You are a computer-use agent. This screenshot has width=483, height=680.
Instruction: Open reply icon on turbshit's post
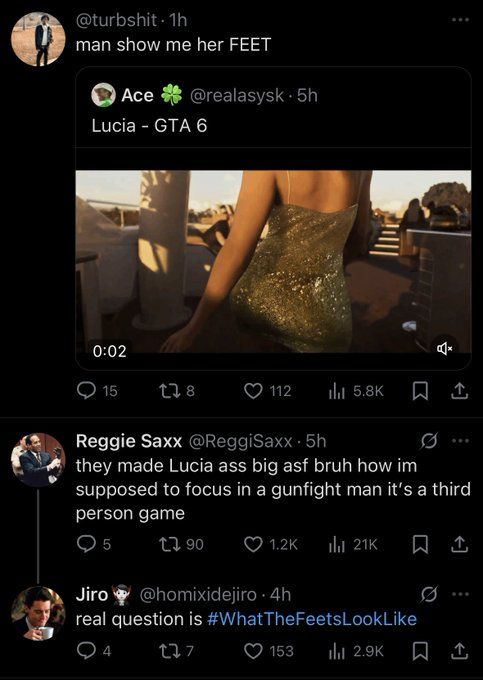coord(86,391)
